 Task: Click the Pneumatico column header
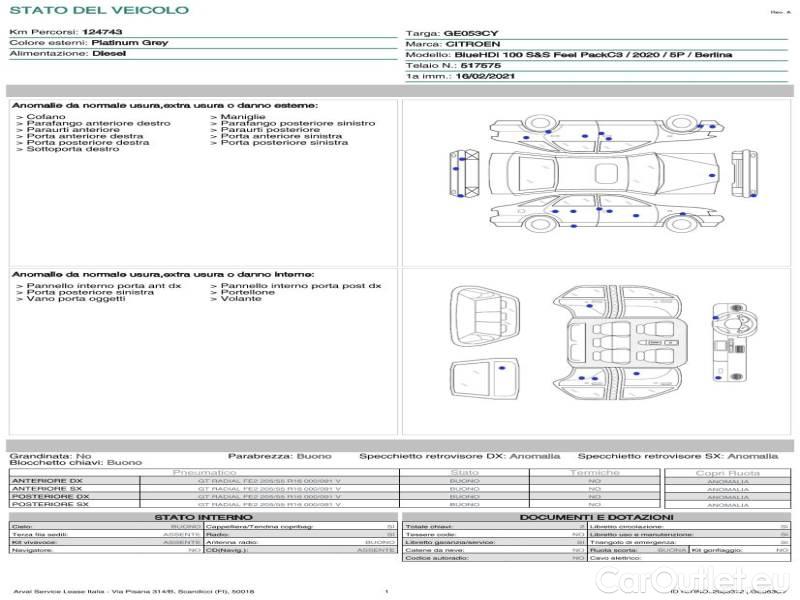tap(204, 472)
